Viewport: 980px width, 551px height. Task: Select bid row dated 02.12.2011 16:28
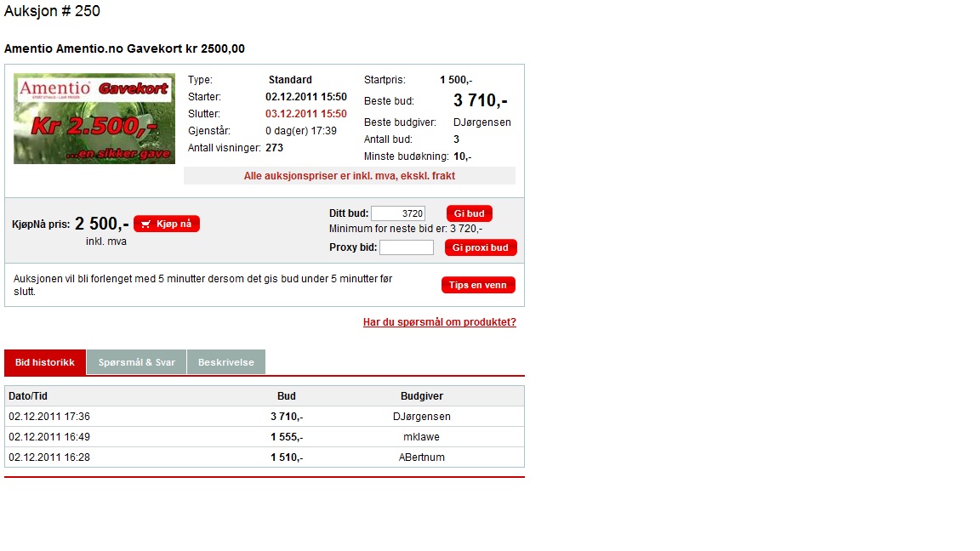(265, 457)
